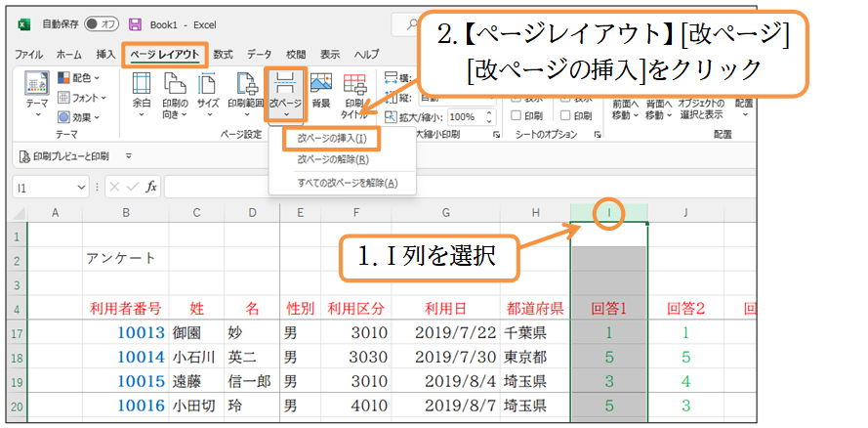
Task: Open the ファイル tab
Action: pos(28,55)
